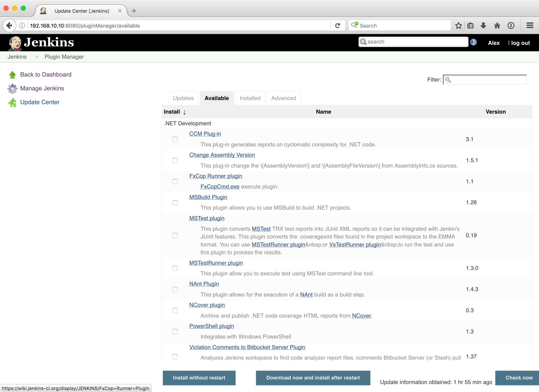Screen dimensions: 539x392
Task: Check the Violation Comments to Bitbucket checkbox
Action: 175,357
